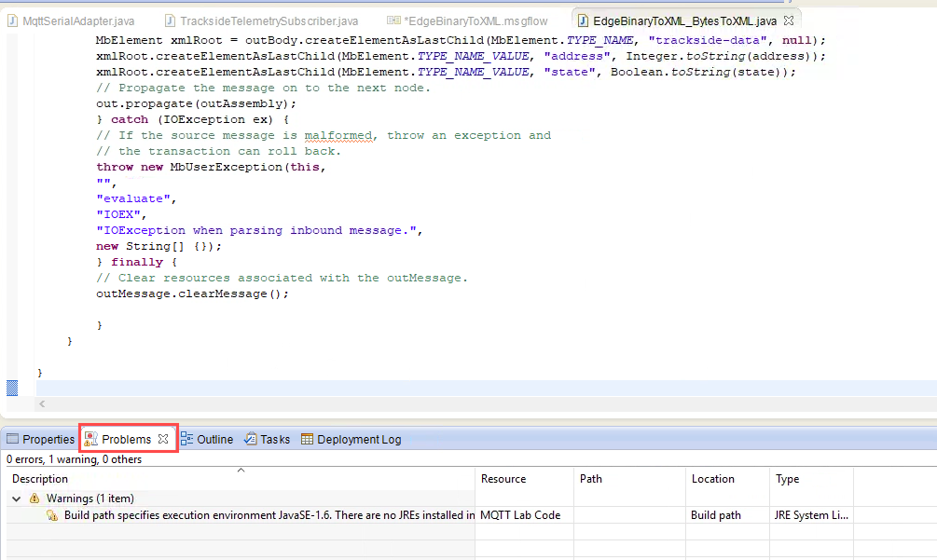The width and height of the screenshot is (937, 560).
Task: Click the "IOEX" string literal
Action: [x=118, y=214]
